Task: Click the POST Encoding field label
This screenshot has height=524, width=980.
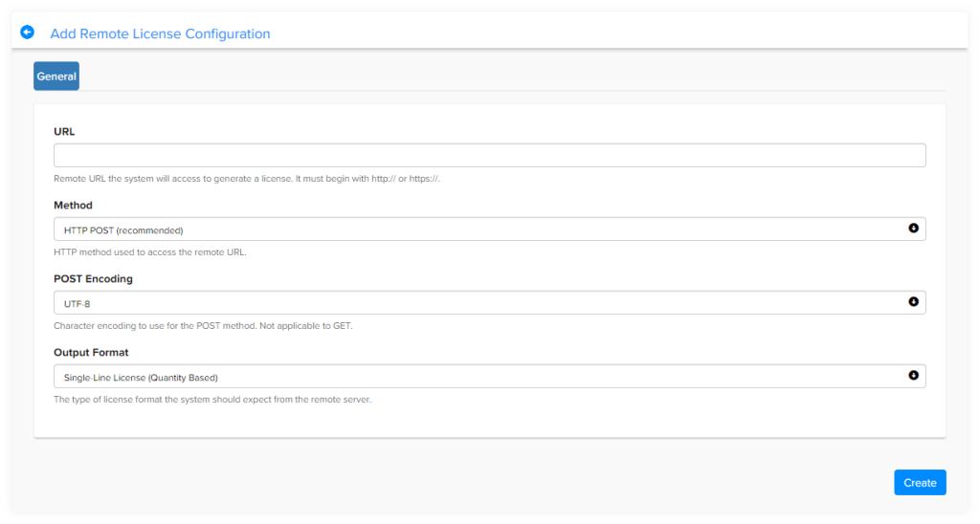Action: [93, 279]
